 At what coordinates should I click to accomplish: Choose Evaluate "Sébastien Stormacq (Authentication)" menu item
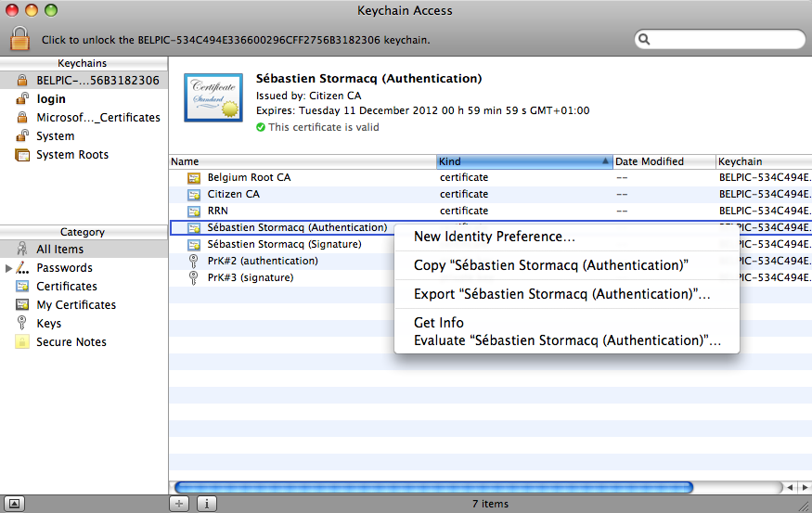pos(566,340)
